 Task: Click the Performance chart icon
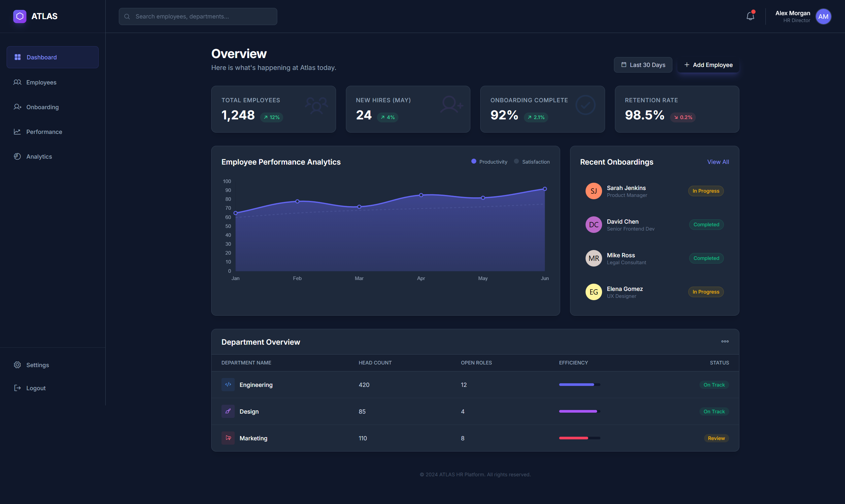(17, 132)
